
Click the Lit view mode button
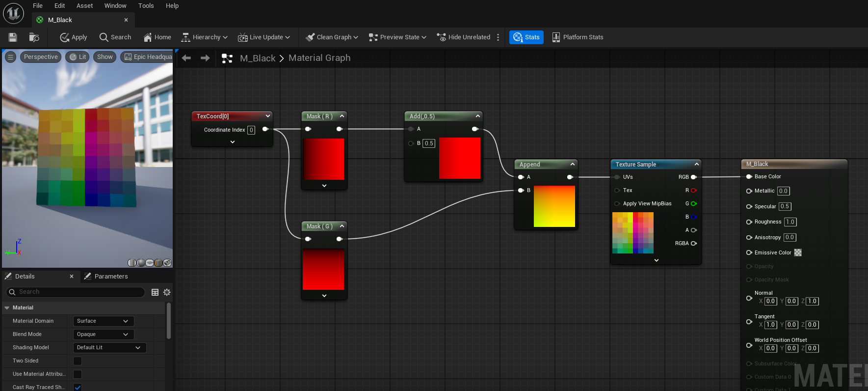point(78,57)
